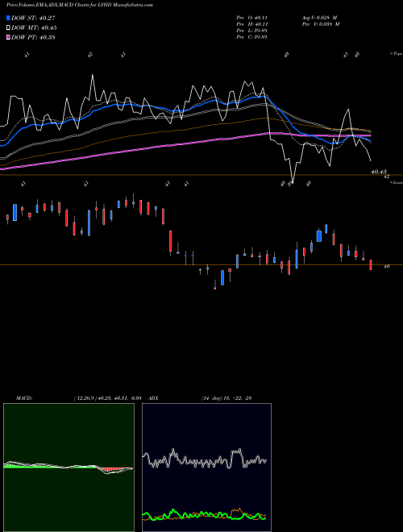Screen dimensions: 403x532
Task: Click the 'Pre O: 40.11' value
Action: [251, 18]
